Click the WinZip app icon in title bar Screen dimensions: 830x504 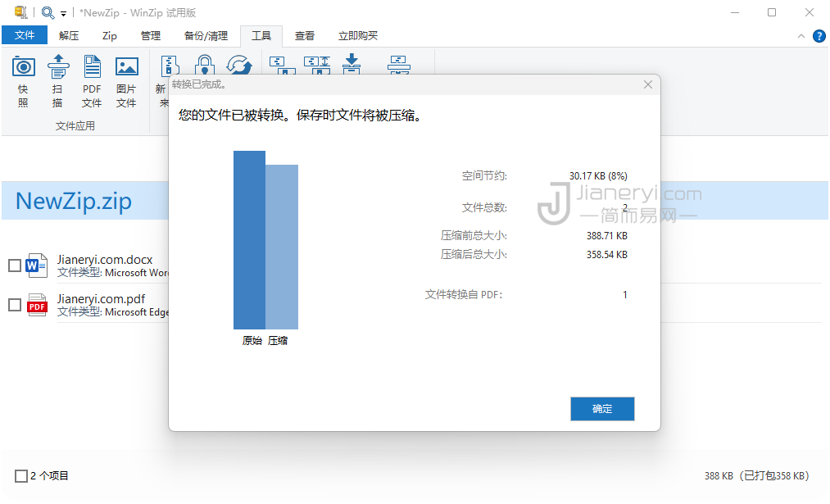pyautogui.click(x=20, y=12)
